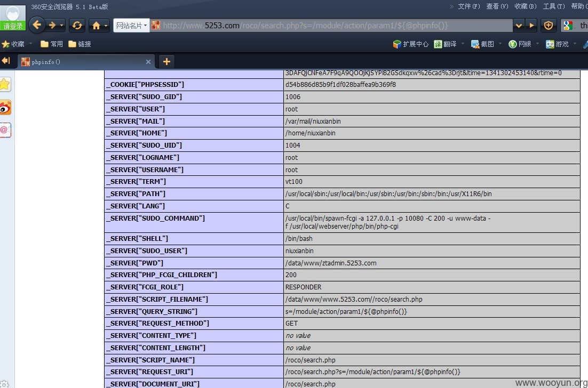Image resolution: width=588 pixels, height=388 pixels.
Task: Open a new tab with plus button
Action: coord(167,62)
